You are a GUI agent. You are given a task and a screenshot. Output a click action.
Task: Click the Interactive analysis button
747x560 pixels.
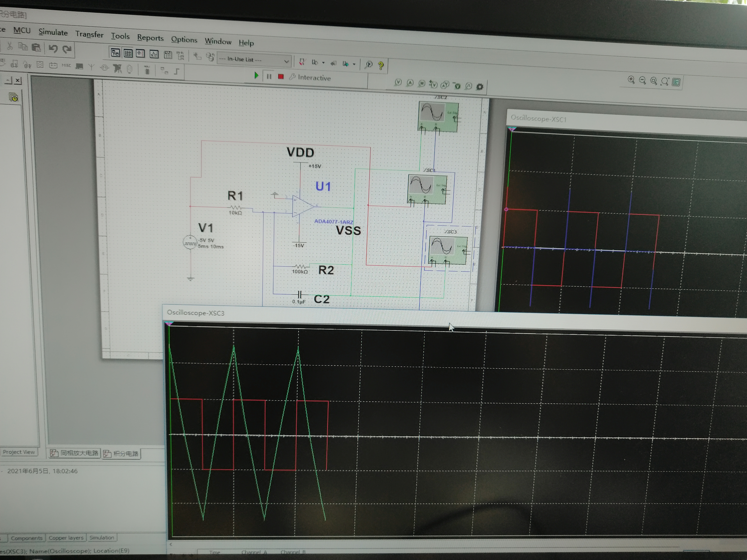click(310, 78)
